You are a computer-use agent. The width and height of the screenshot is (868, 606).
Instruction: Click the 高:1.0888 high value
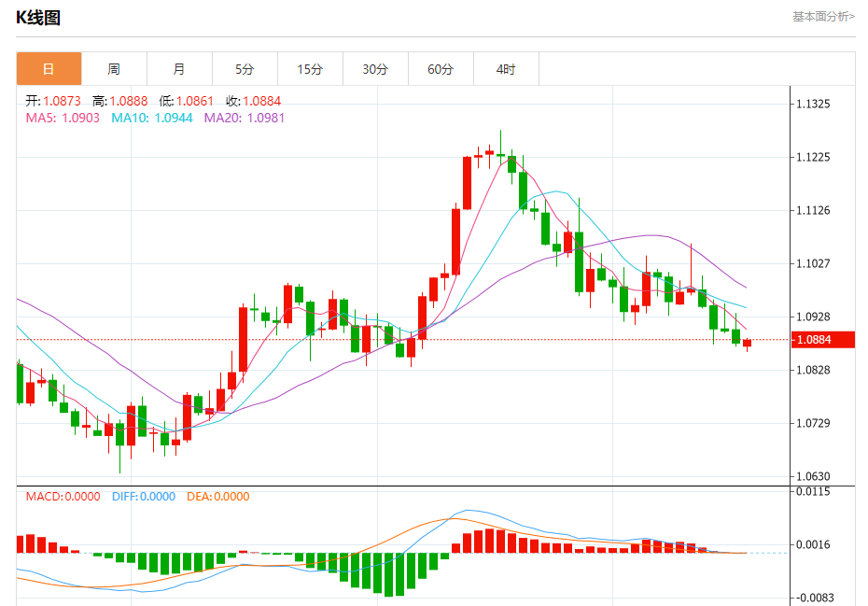tap(120, 101)
